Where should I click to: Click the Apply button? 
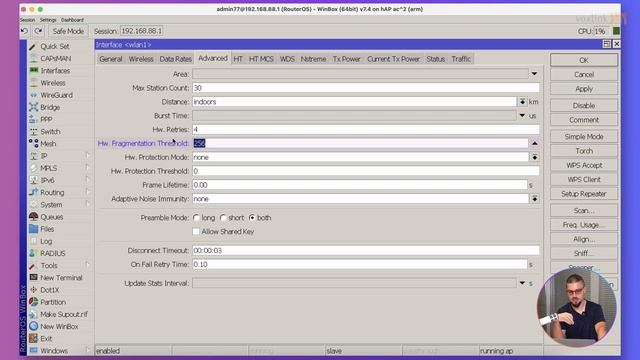(584, 89)
